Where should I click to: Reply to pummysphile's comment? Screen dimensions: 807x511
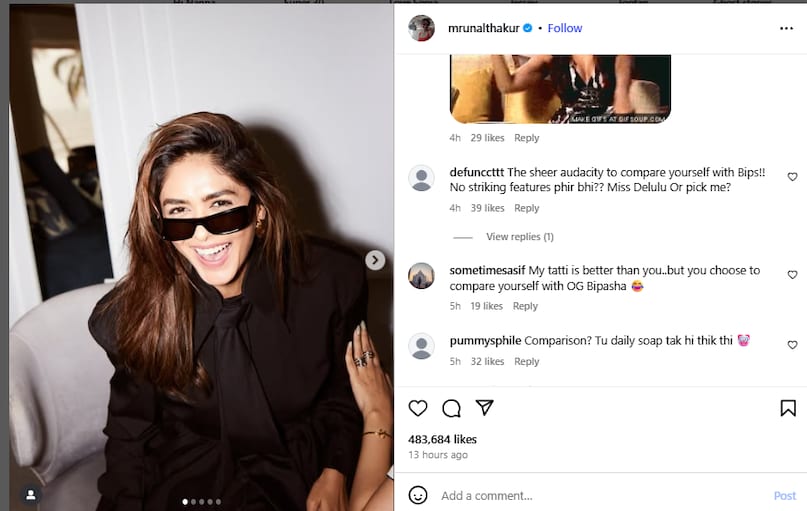coord(526,362)
